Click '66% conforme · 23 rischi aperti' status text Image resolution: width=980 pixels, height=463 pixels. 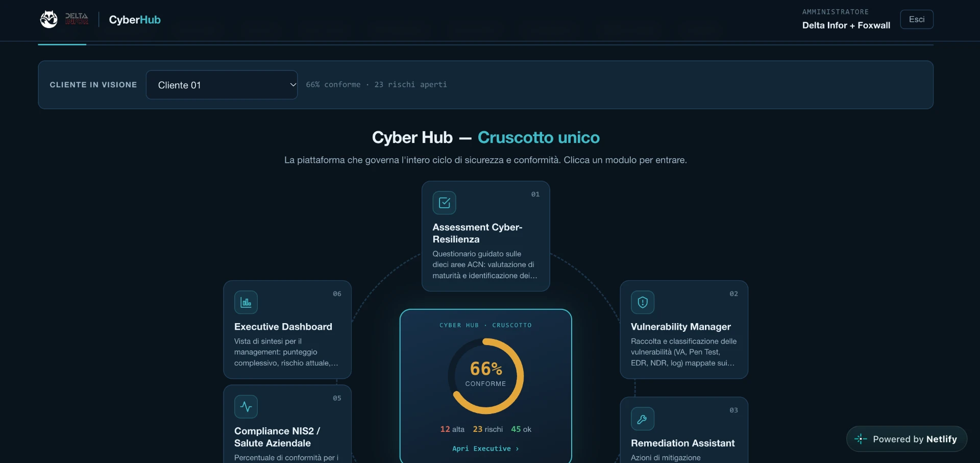point(376,85)
